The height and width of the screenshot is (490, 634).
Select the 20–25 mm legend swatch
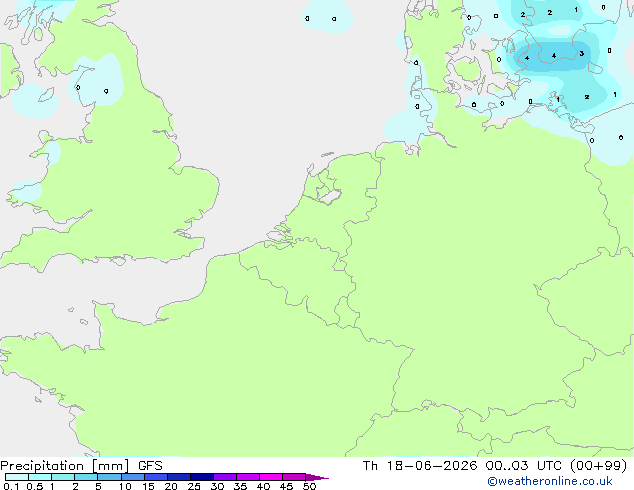point(179,477)
